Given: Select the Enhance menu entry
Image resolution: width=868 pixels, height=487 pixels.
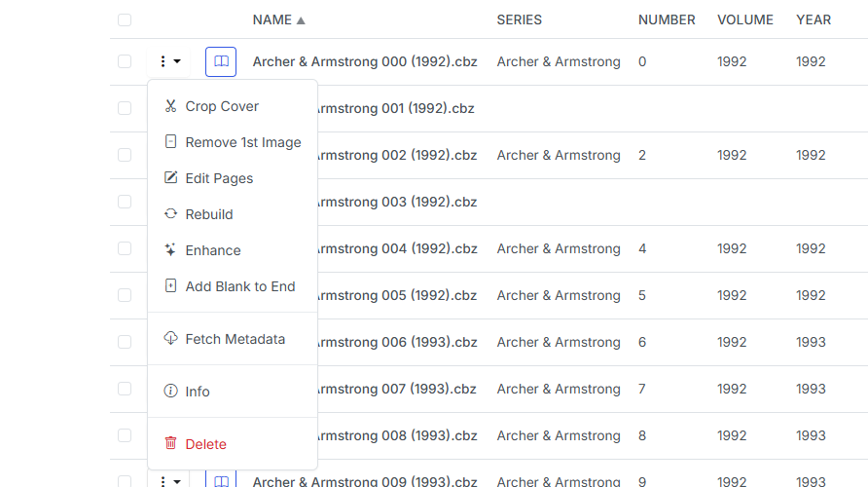Looking at the screenshot, I should (213, 250).
